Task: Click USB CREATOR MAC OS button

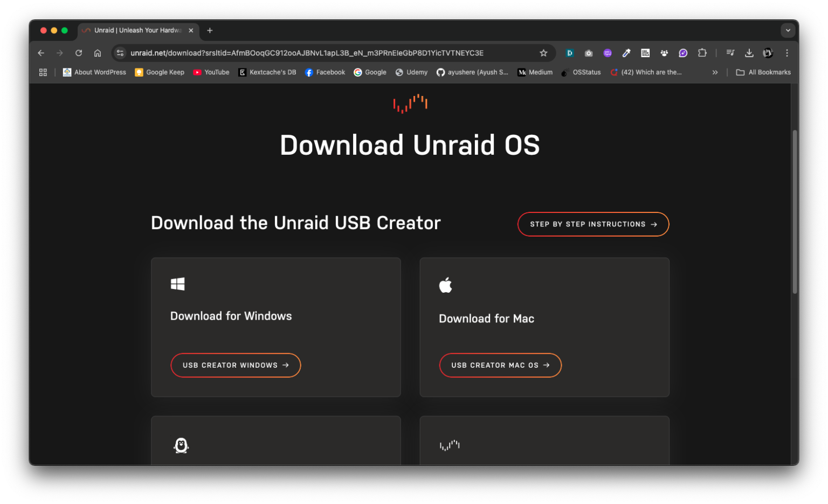Action: (x=500, y=365)
